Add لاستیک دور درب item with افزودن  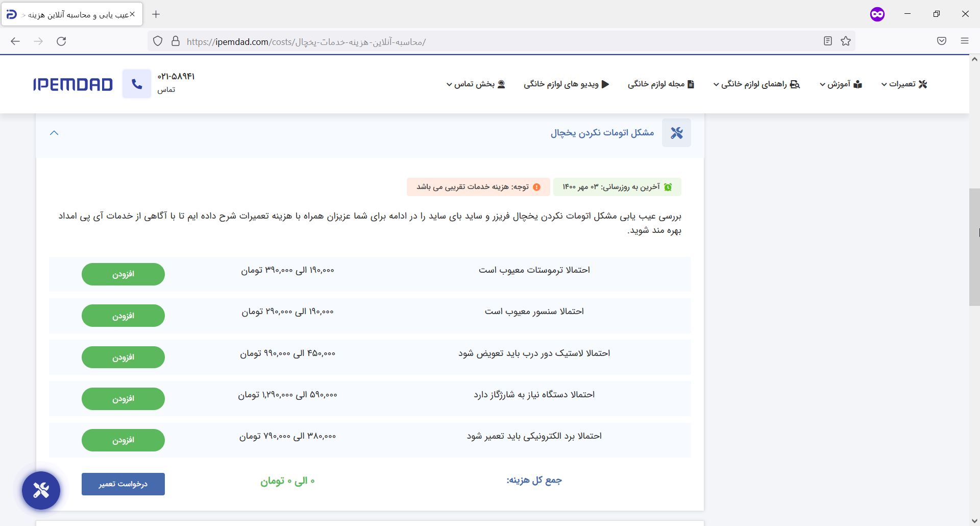tap(123, 357)
